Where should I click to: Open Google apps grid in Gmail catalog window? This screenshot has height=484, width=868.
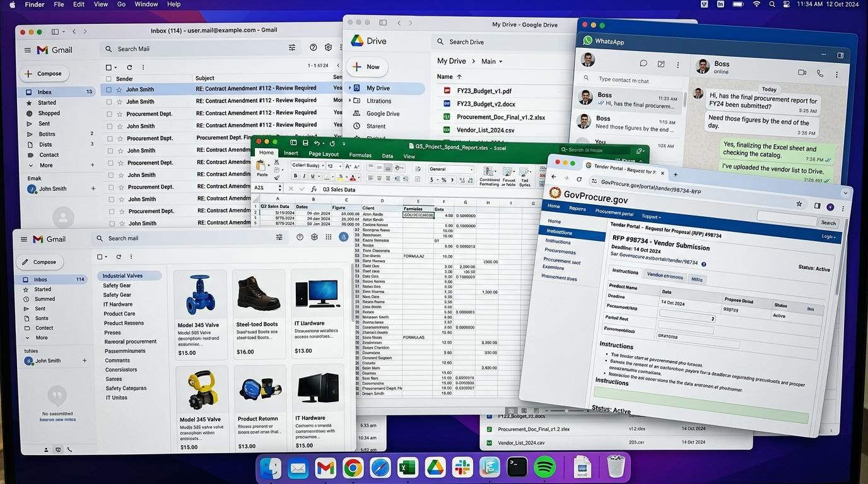coord(328,238)
